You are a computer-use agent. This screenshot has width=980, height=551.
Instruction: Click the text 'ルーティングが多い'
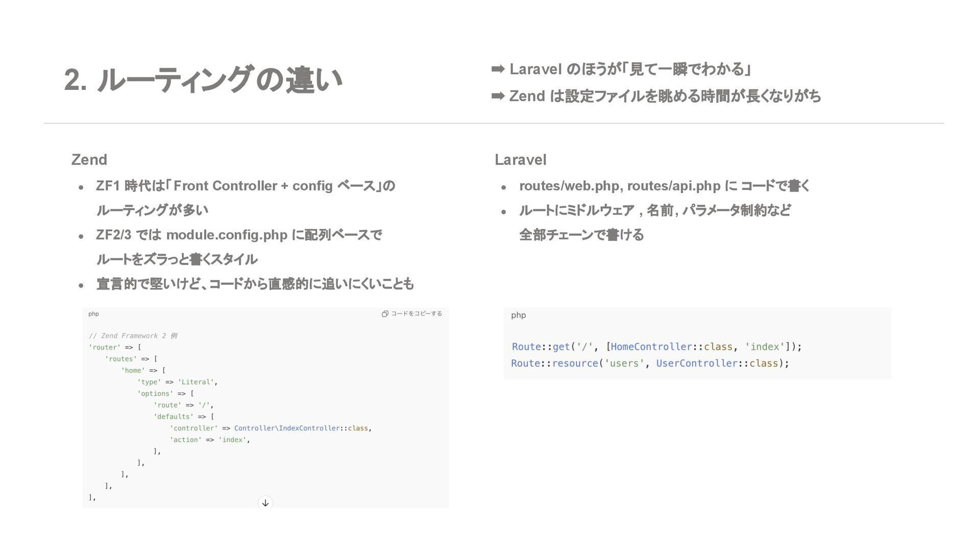coord(152,210)
